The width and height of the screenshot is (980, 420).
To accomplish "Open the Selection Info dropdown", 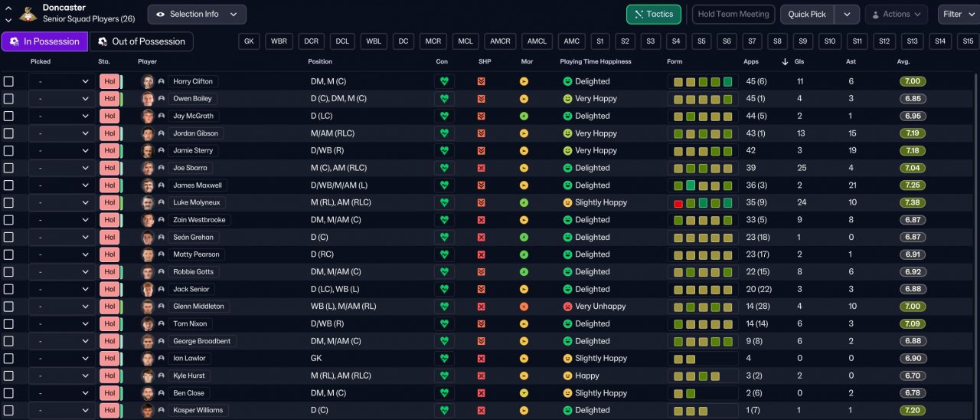I will click(x=197, y=14).
